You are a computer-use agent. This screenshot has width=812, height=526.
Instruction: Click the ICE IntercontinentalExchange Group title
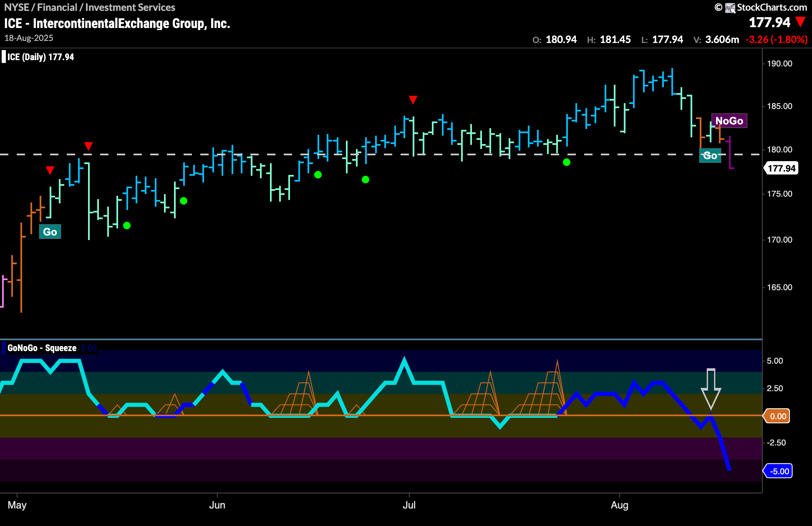tap(117, 23)
